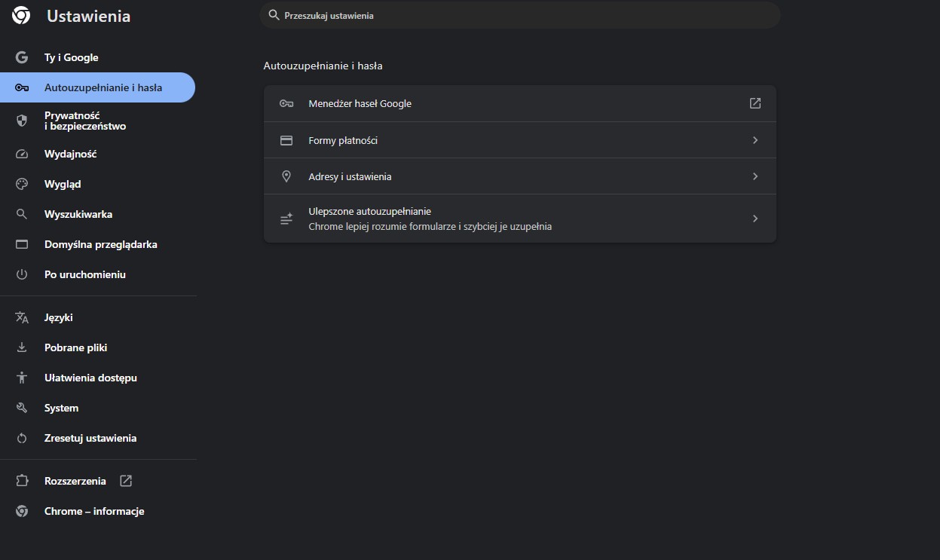Click the shield icon for Prywatność i bezpieczeństwo
The image size is (940, 560).
[x=22, y=121]
